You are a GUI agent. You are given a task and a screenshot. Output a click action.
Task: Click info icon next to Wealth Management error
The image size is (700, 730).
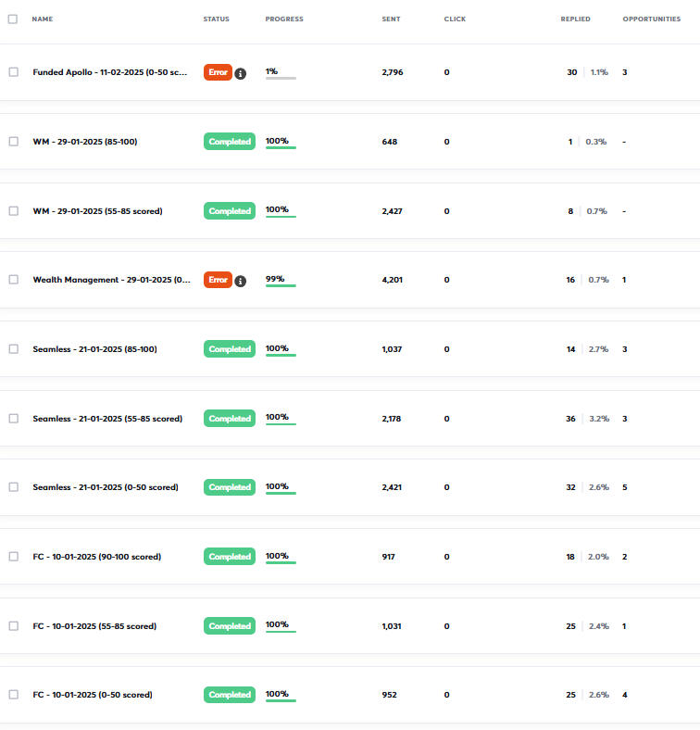click(x=241, y=281)
